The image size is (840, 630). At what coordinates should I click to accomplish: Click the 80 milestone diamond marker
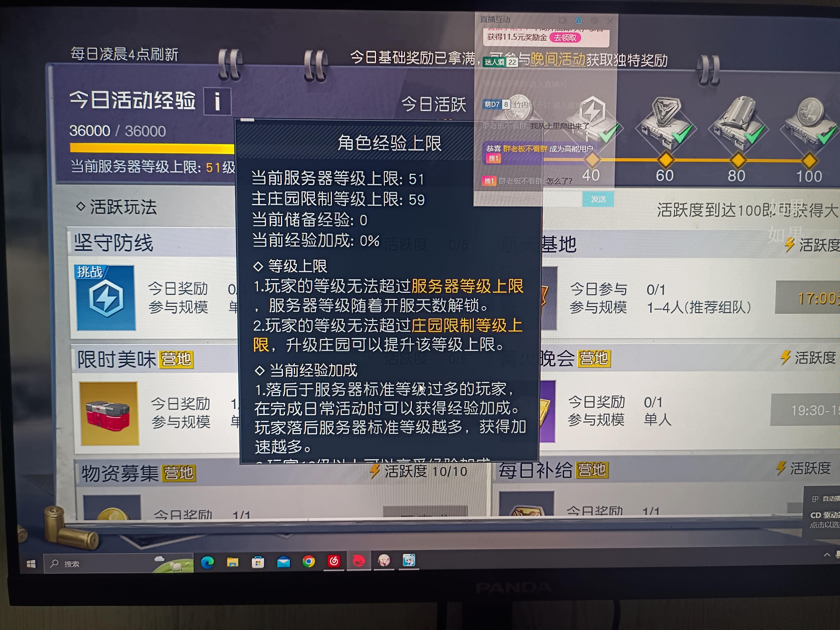(738, 160)
